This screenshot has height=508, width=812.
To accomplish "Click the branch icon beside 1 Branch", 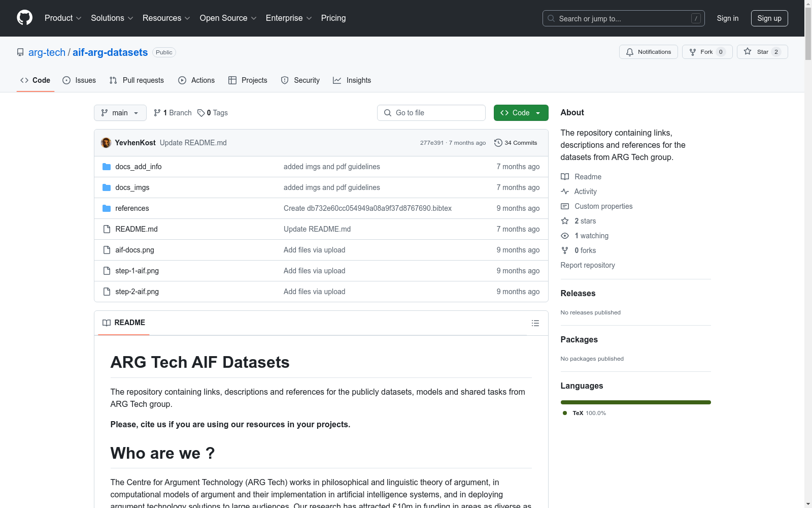I will [157, 113].
